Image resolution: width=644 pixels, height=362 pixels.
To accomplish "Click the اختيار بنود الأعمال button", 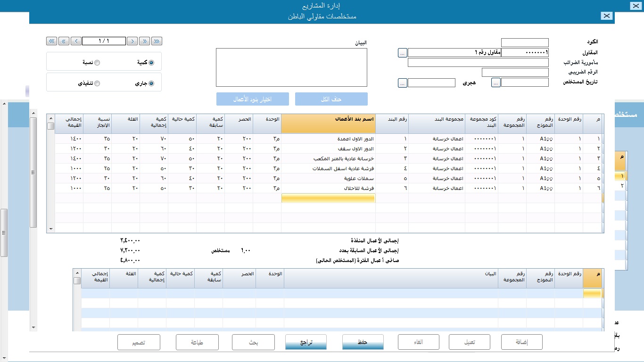I will point(253,99).
